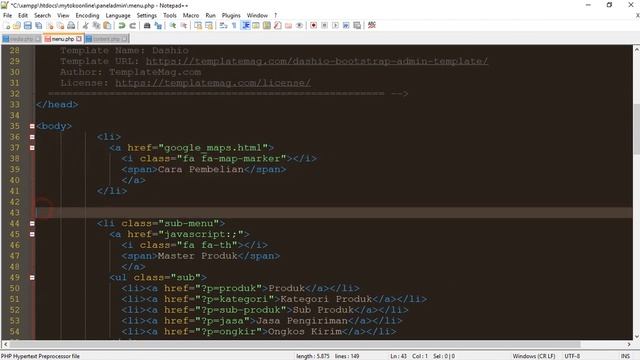Viewport: 640px width, 360px height.
Task: Open the Function List toolbar icon
Action: (x=278, y=25)
